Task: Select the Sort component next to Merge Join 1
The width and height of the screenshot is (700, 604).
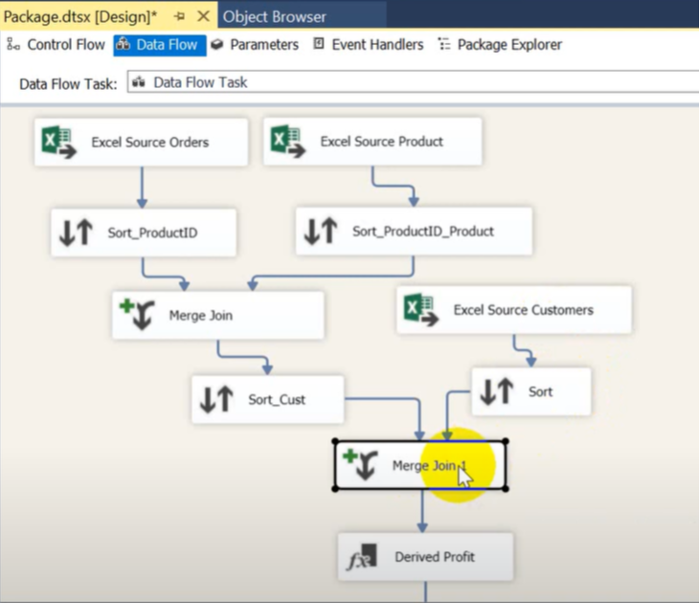Action: 531,391
